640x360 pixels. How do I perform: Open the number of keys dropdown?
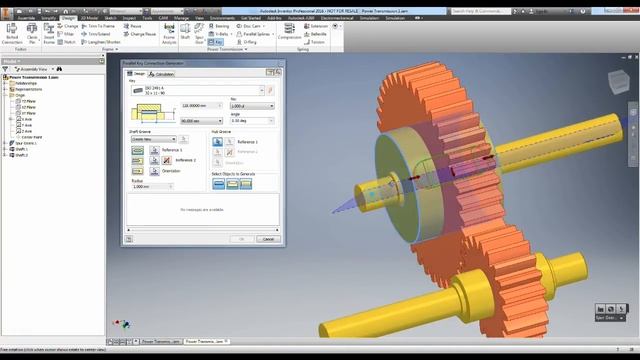(x=271, y=106)
